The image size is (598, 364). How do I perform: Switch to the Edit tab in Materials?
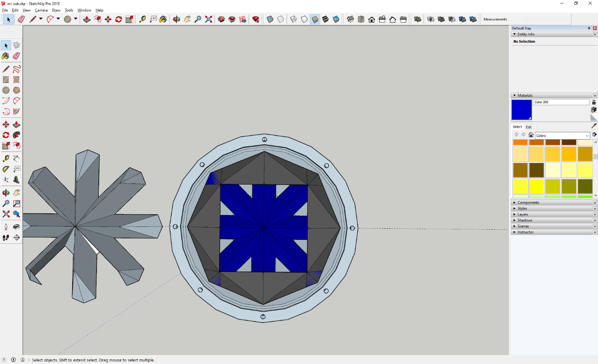[529, 127]
